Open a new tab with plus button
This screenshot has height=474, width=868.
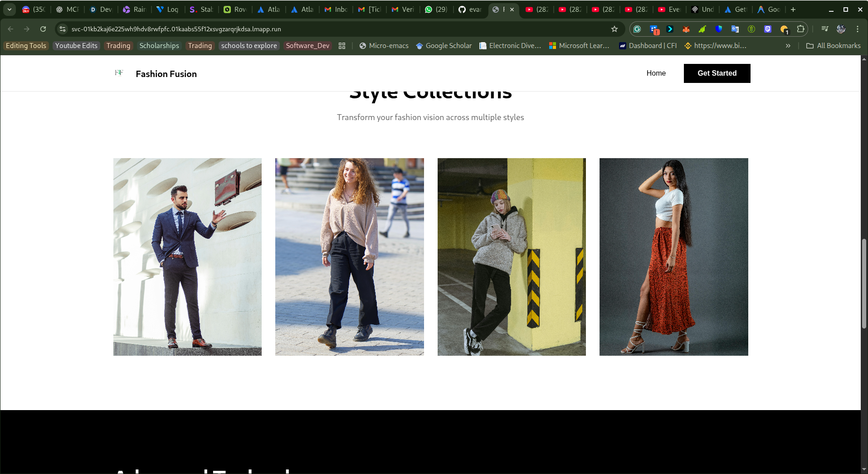793,9
